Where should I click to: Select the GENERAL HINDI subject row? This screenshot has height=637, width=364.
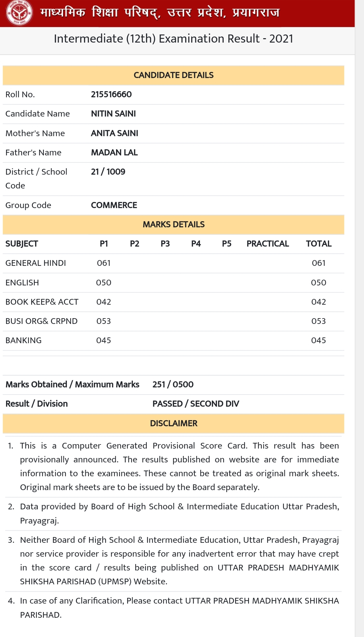[x=36, y=263]
